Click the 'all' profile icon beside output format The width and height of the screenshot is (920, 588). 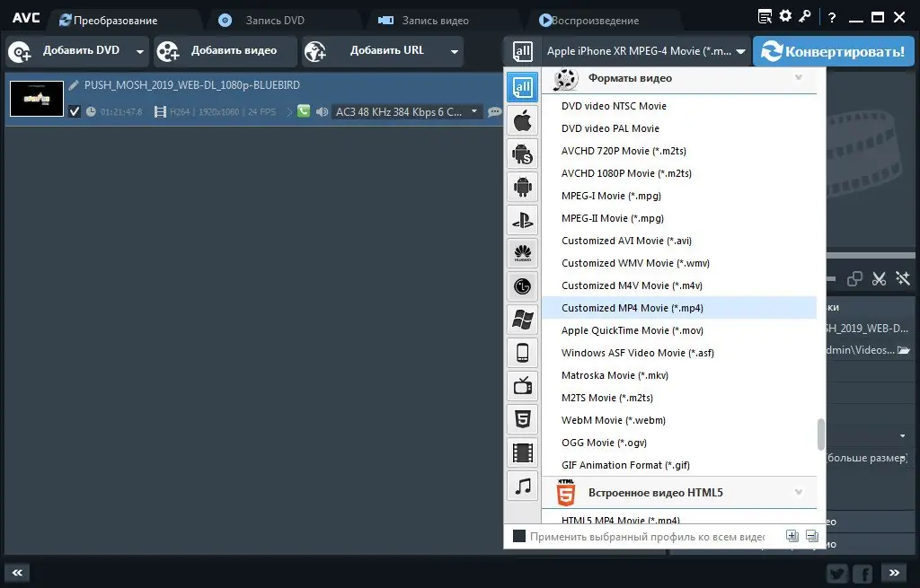(522, 51)
